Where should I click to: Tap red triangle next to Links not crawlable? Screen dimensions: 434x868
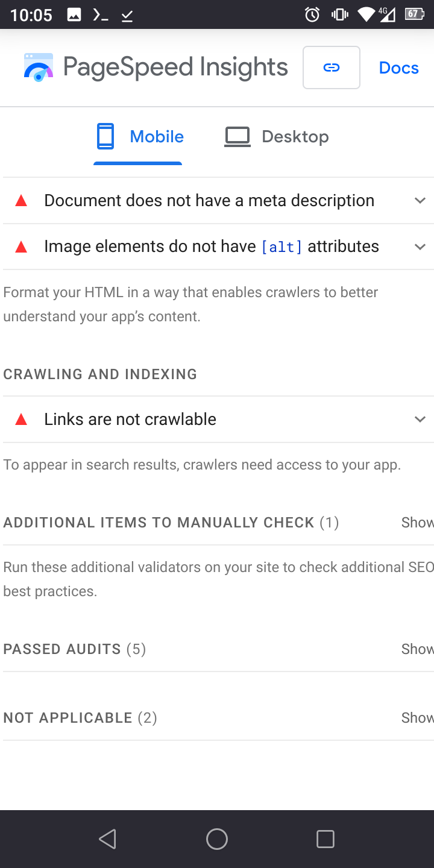click(x=21, y=420)
